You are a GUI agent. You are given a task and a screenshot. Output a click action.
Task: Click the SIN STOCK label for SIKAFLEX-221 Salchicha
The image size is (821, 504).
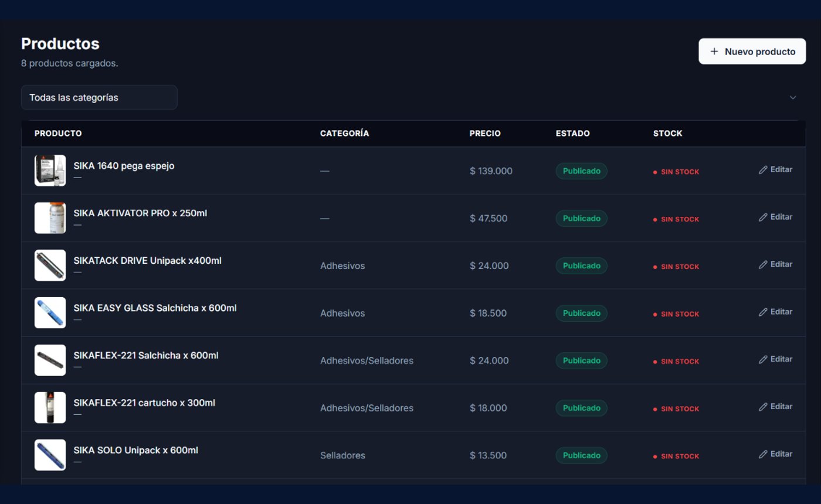[x=676, y=362]
